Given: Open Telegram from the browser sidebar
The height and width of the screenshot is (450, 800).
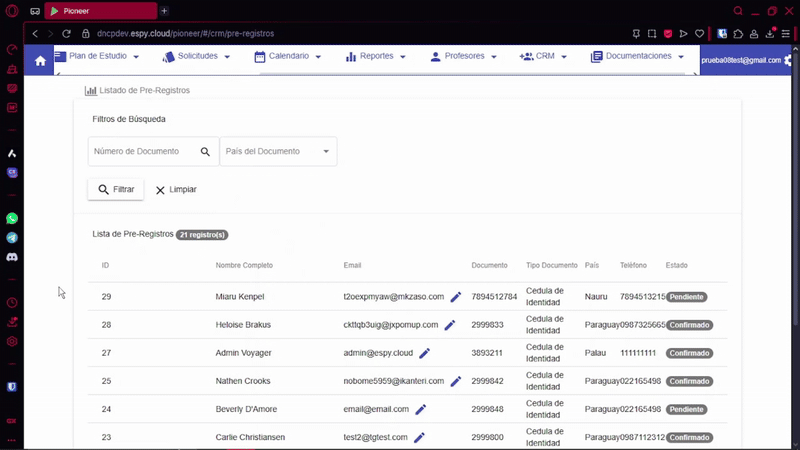Looking at the screenshot, I should (12, 238).
